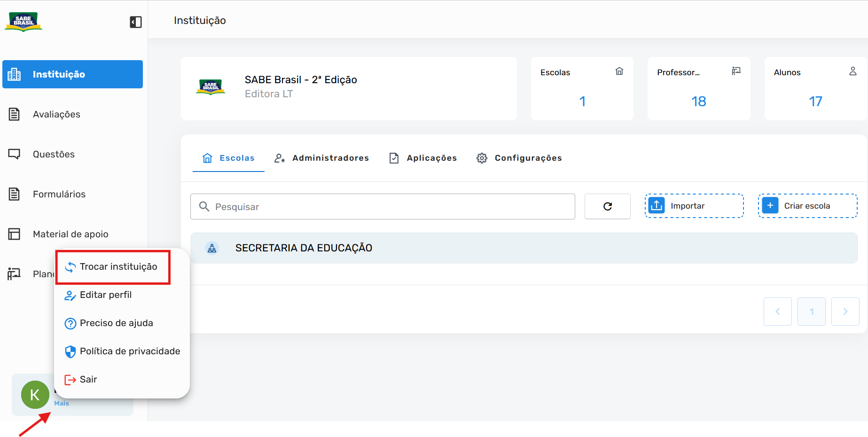Click the help question mark icon
The image size is (868, 437).
tap(70, 324)
